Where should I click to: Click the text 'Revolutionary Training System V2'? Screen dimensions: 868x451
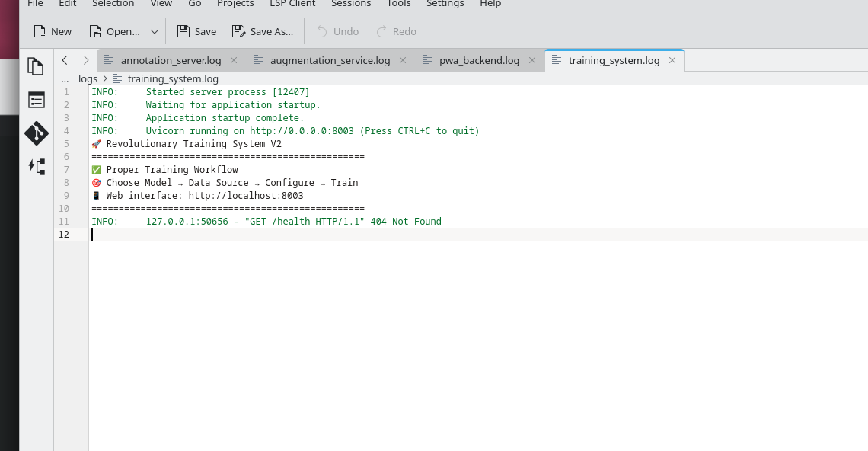(x=193, y=144)
